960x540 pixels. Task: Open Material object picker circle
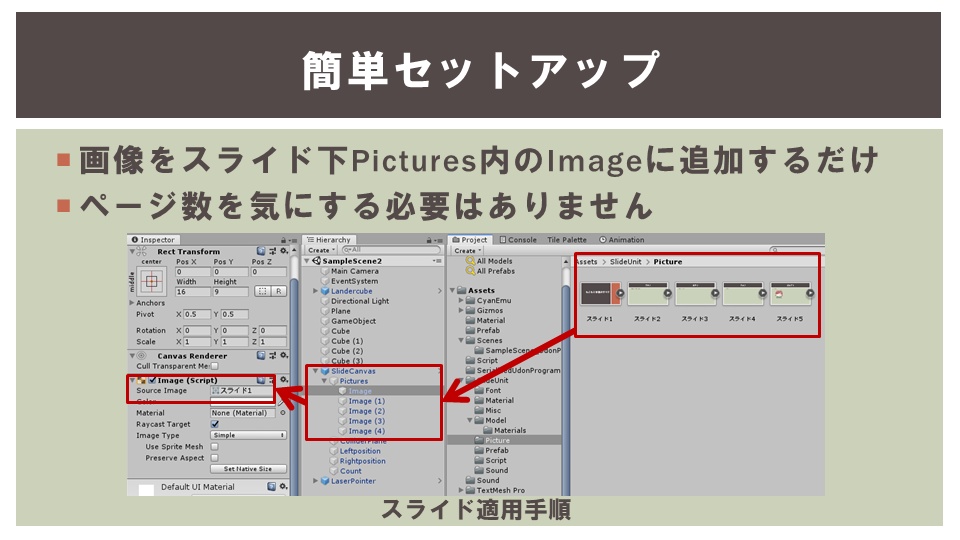283,413
